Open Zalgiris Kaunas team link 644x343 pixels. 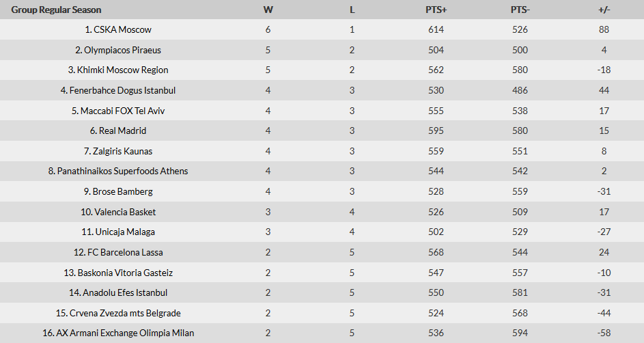(x=122, y=151)
